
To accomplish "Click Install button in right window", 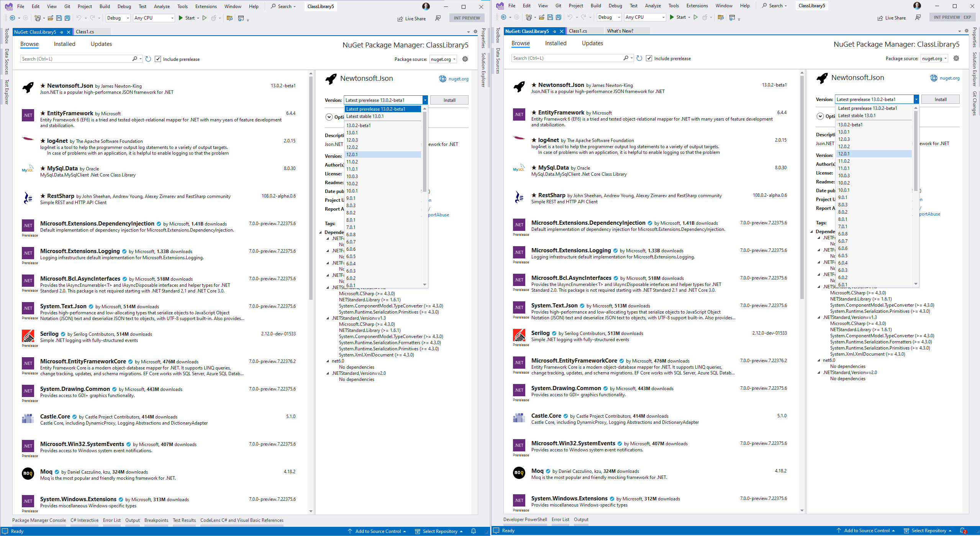I will pyautogui.click(x=940, y=100).
